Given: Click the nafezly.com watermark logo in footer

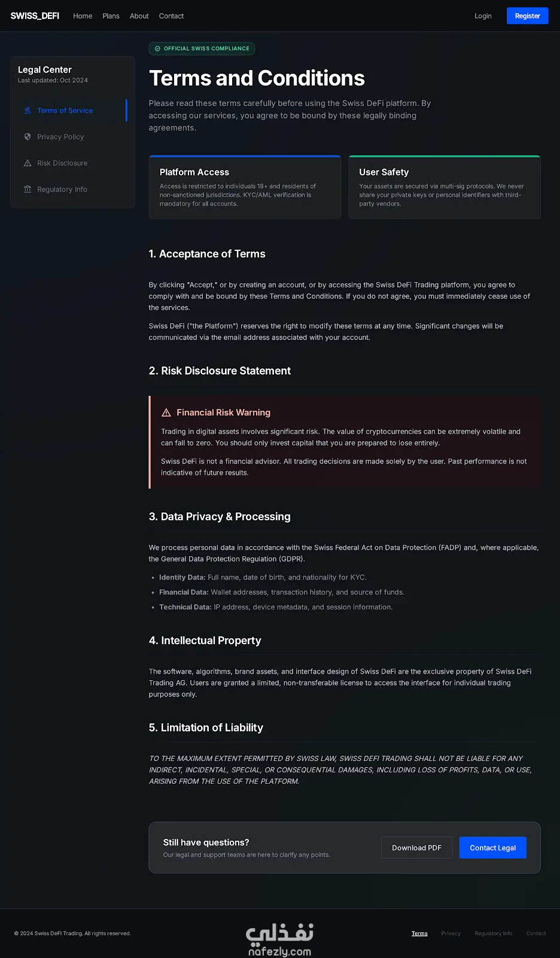Looking at the screenshot, I should click(279, 939).
